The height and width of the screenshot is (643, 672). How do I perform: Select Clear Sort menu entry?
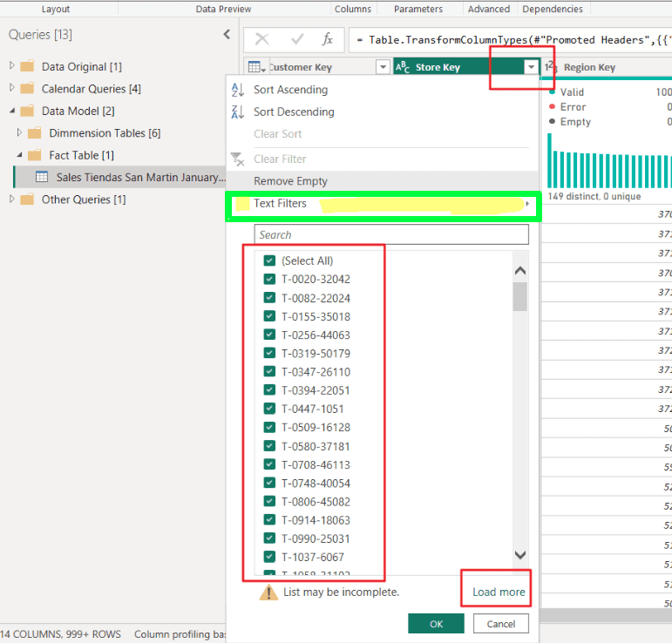tap(278, 134)
